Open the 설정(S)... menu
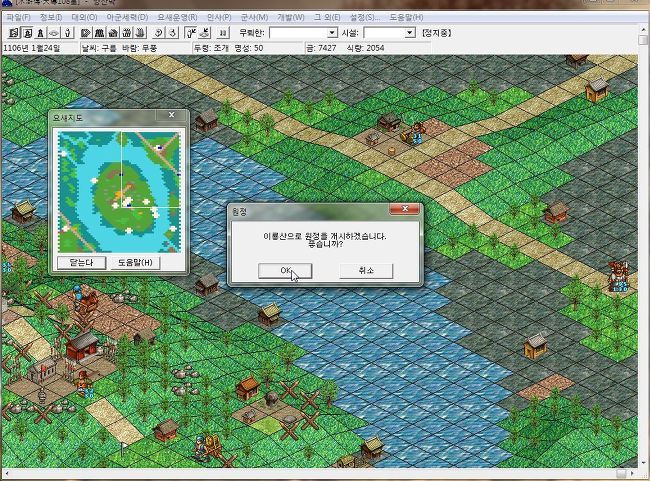650x481 pixels. click(364, 17)
